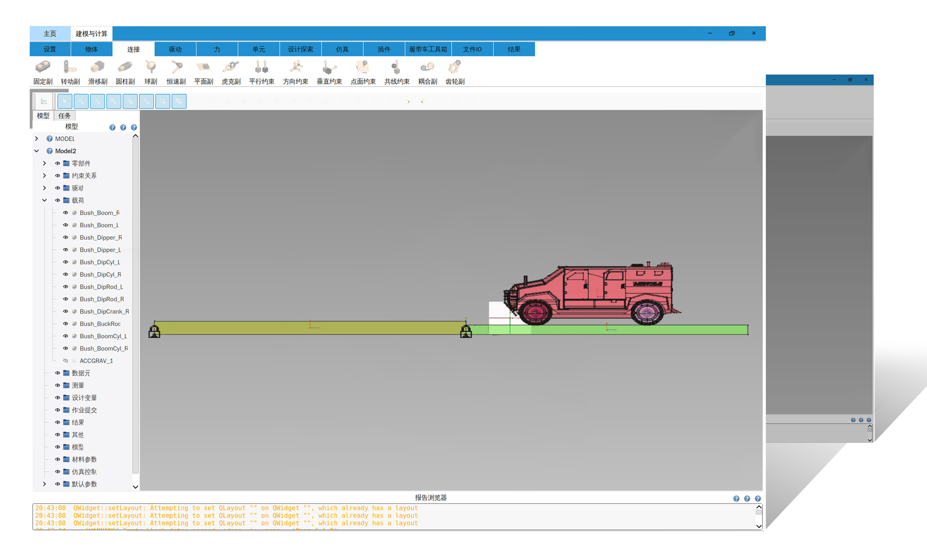The width and height of the screenshot is (927, 560).
Task: Expand the MODEL root node
Action: tap(36, 139)
